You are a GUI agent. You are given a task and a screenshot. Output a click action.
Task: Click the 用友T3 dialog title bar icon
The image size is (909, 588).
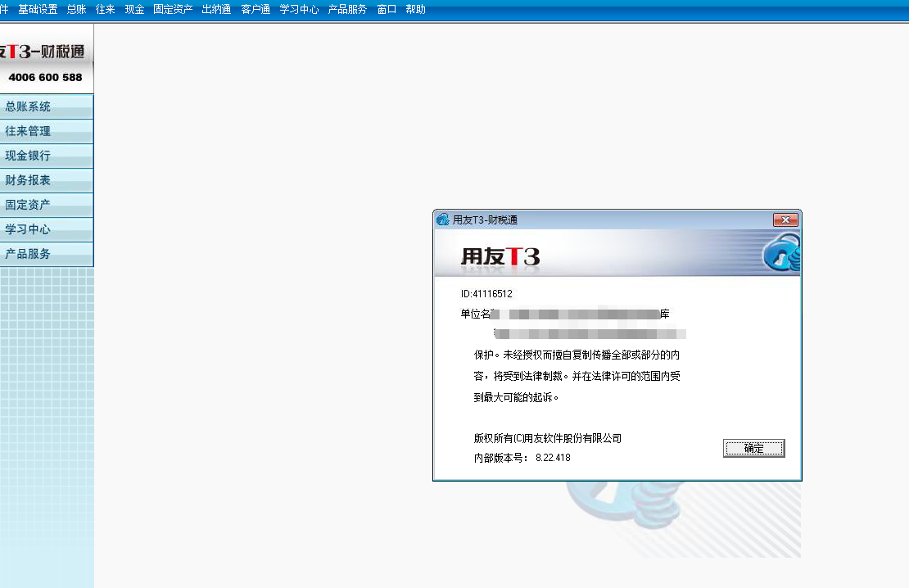pyautogui.click(x=443, y=219)
